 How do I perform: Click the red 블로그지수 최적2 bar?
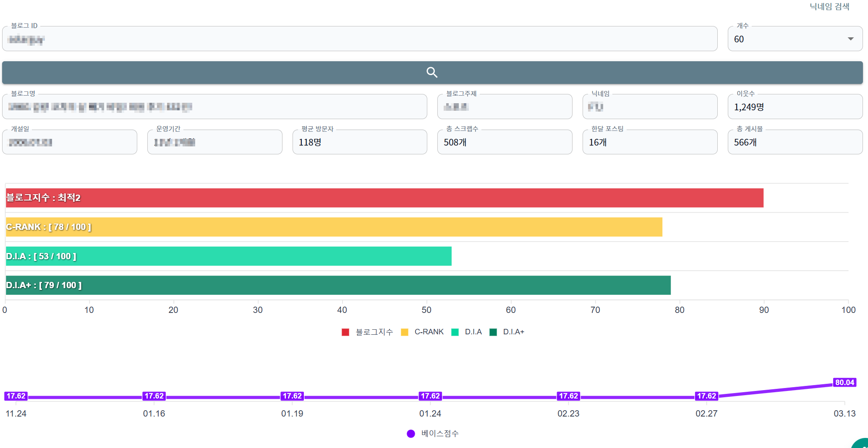(384, 198)
